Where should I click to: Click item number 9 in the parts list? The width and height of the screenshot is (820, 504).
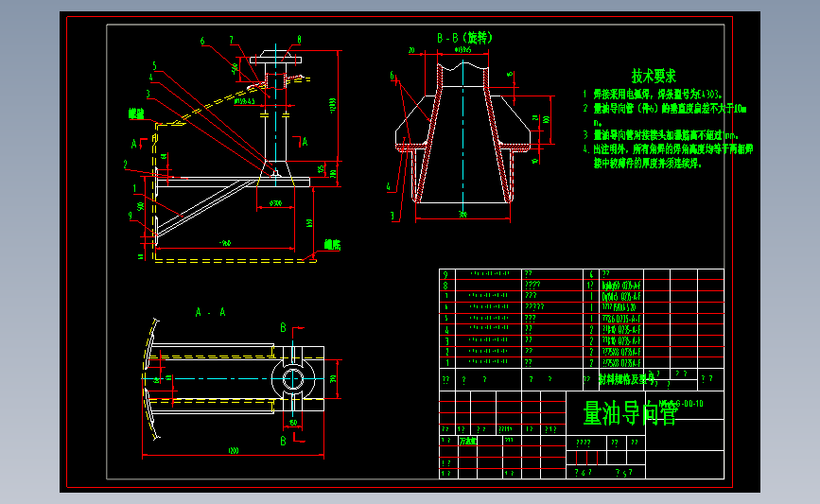point(445,274)
